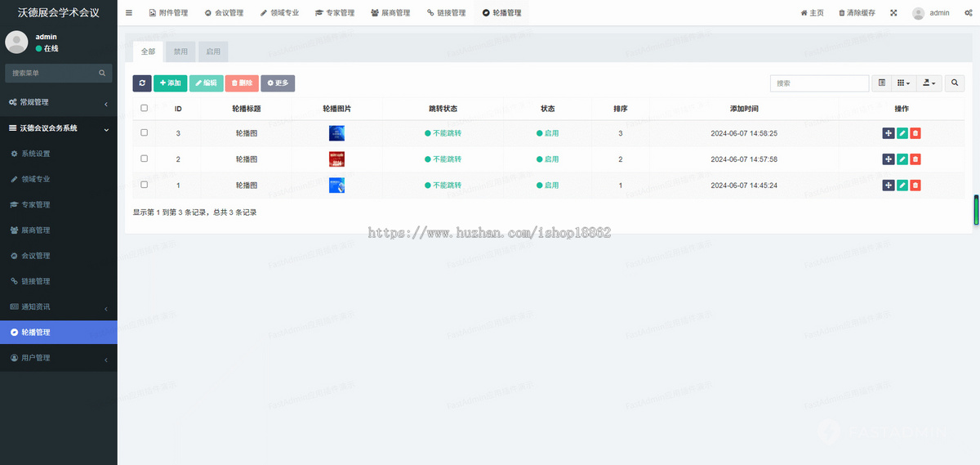Click the red trash icon for row ID 1
The height and width of the screenshot is (465, 980).
(x=915, y=186)
